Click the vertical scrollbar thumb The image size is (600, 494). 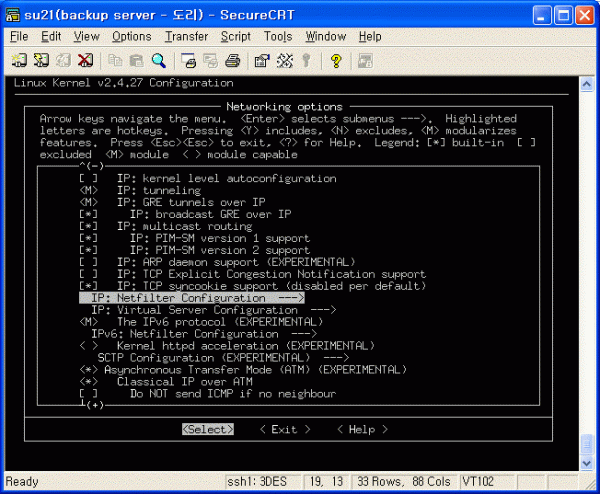[586, 445]
